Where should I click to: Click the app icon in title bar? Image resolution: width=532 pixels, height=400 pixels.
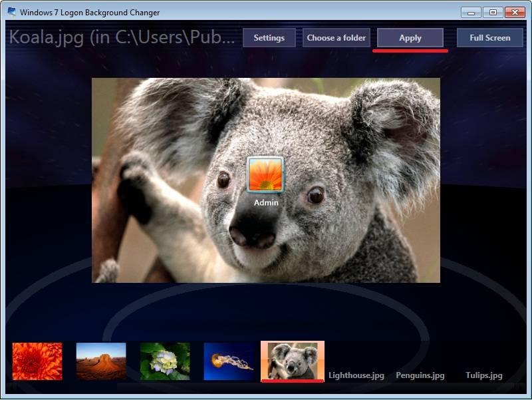[x=11, y=12]
